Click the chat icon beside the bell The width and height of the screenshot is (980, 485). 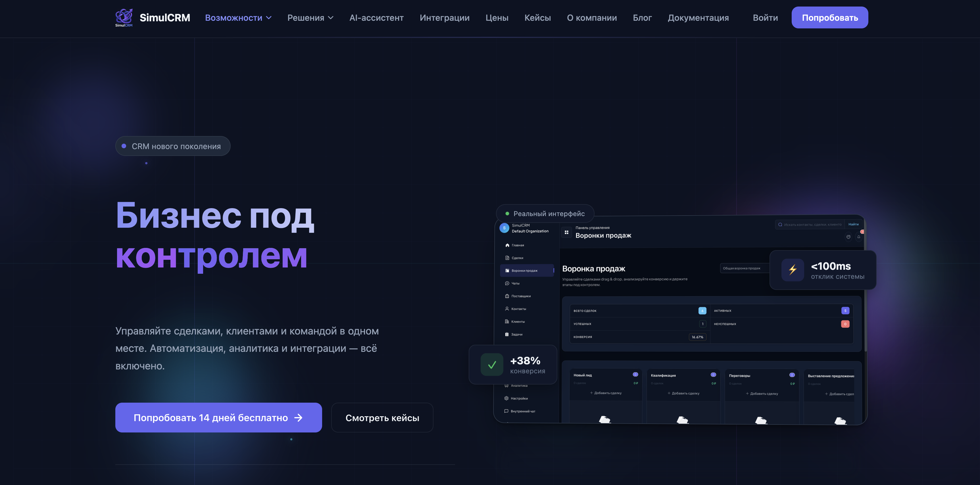coord(848,237)
